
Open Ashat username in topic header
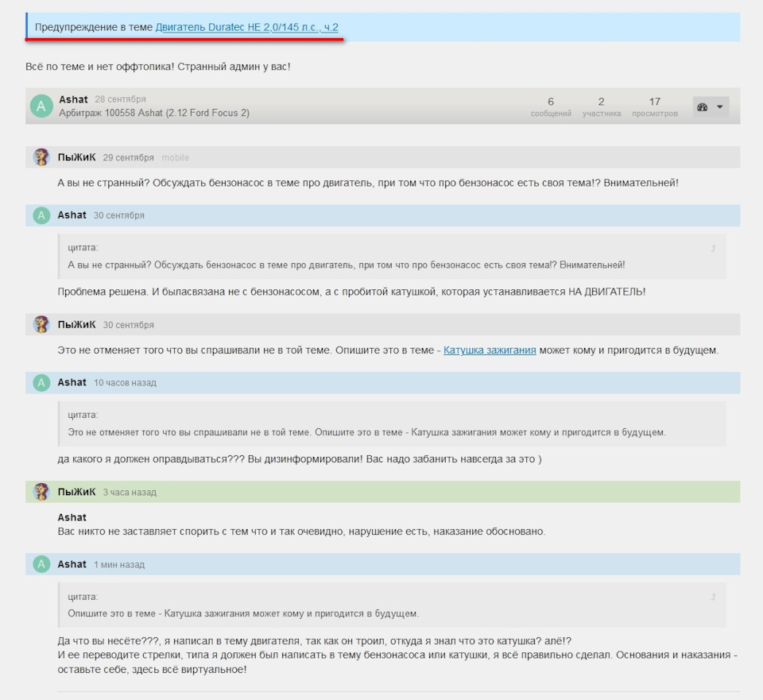(x=73, y=99)
